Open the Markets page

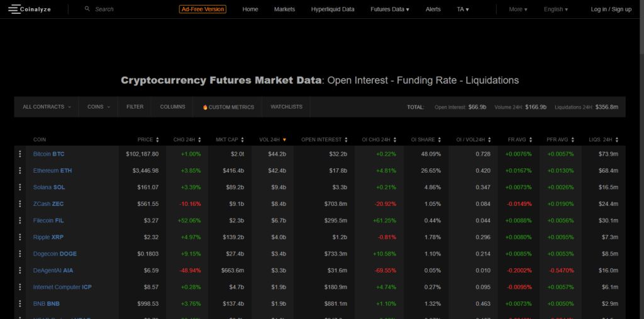click(285, 9)
